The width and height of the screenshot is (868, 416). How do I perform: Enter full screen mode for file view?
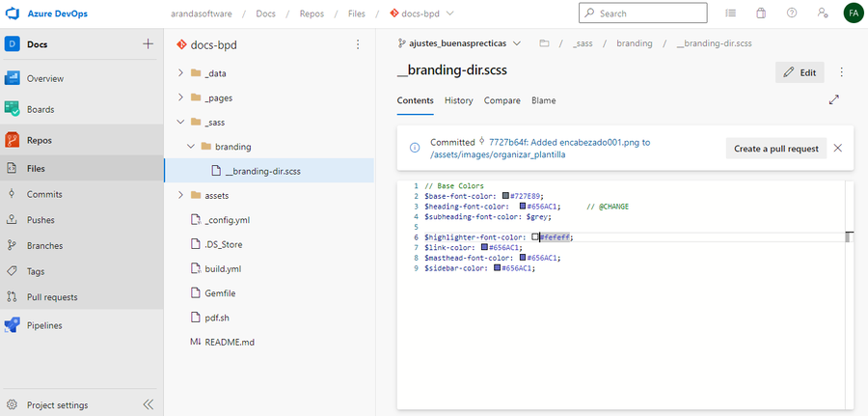(833, 99)
